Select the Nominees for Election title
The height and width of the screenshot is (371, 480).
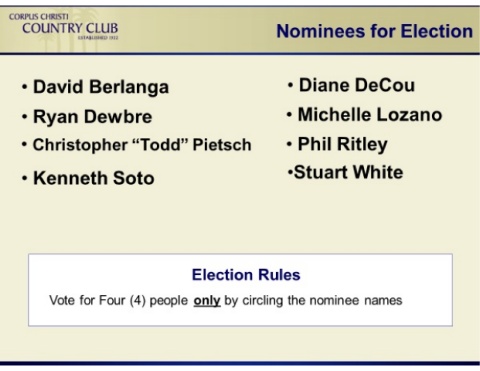click(x=375, y=31)
